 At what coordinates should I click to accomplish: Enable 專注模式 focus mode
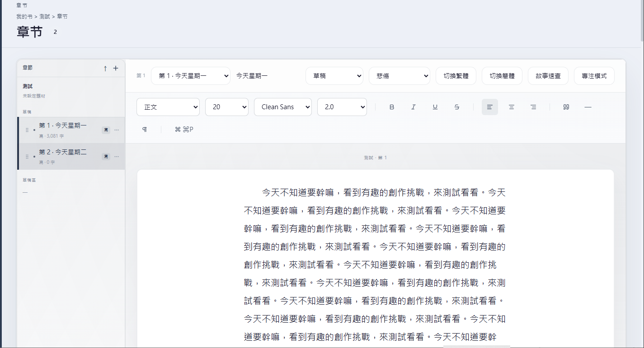tap(594, 76)
